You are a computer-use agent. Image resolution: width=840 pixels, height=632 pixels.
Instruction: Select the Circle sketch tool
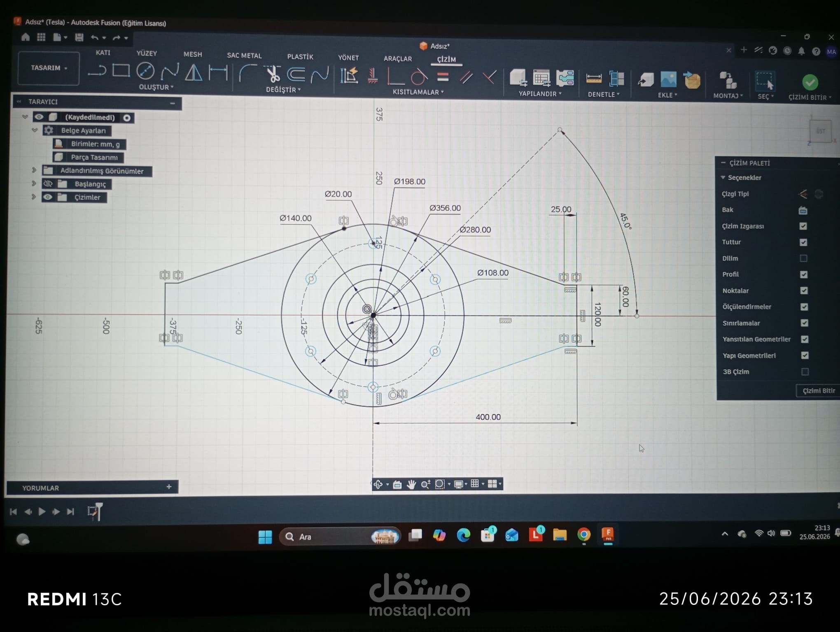[145, 71]
